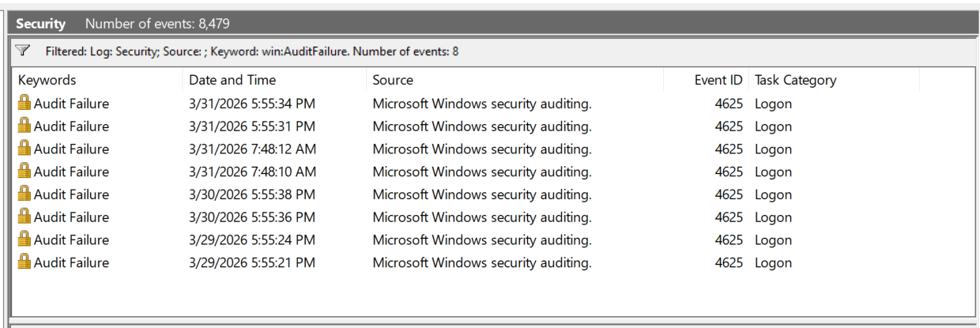
Task: Click the filtered log description text
Action: pos(251,51)
